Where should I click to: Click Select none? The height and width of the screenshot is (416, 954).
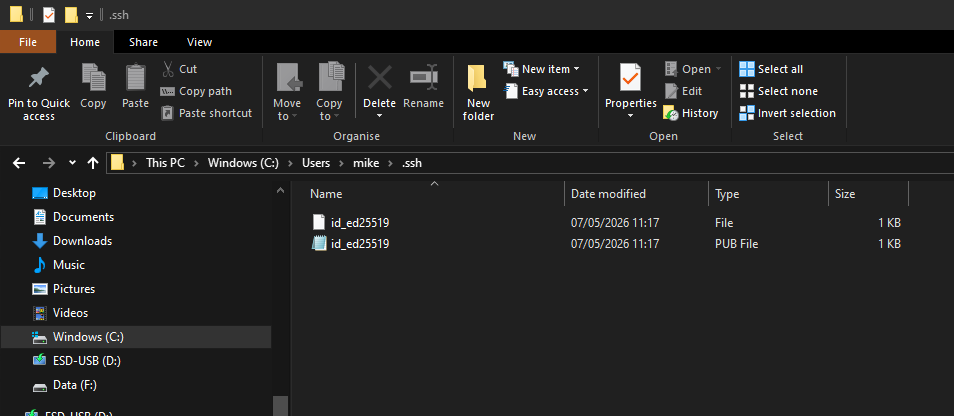778,91
